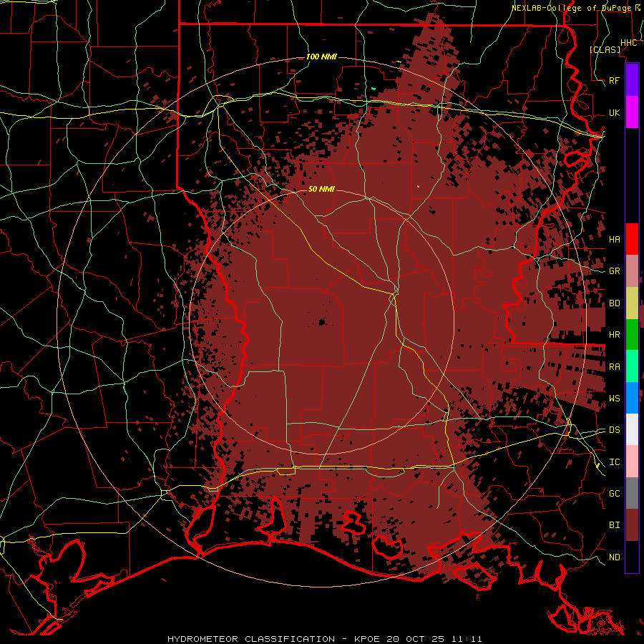Click the small cyan echo near the 100 NMI ring
The width and height of the screenshot is (644, 644).
point(374,88)
